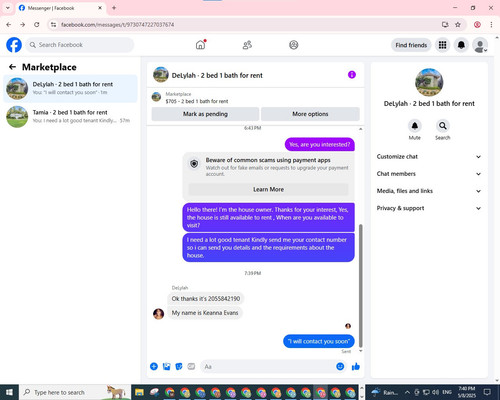Open the tab search dropdown arrow
This screenshot has width=500, height=400.
coord(8,8)
